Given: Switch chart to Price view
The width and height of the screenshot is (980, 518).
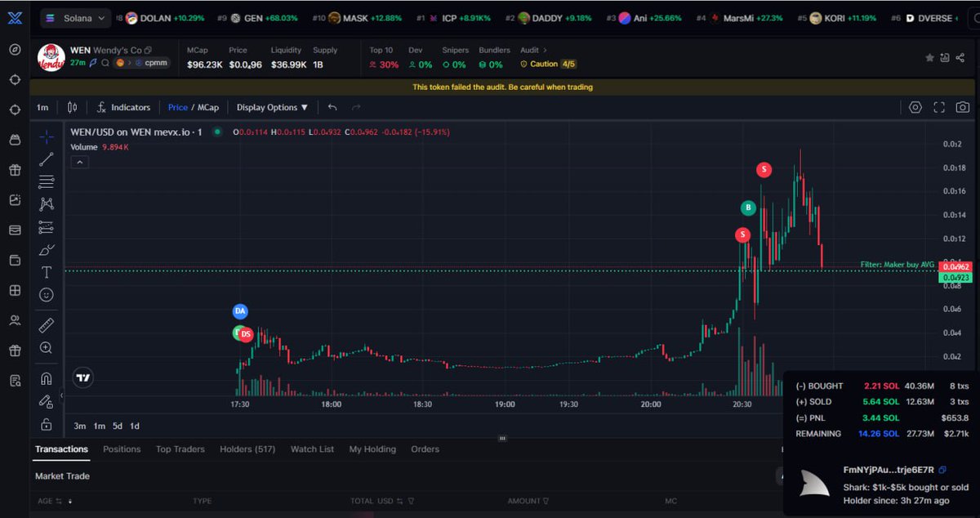Looking at the screenshot, I should 178,107.
